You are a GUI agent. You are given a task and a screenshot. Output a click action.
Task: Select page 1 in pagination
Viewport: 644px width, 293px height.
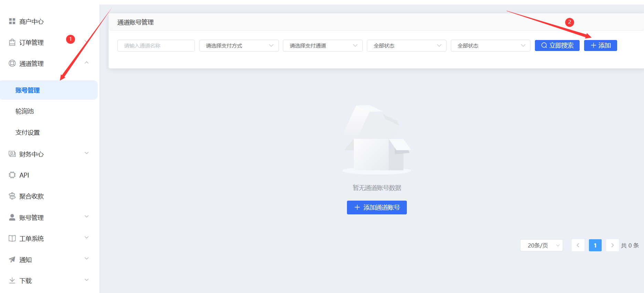(595, 245)
